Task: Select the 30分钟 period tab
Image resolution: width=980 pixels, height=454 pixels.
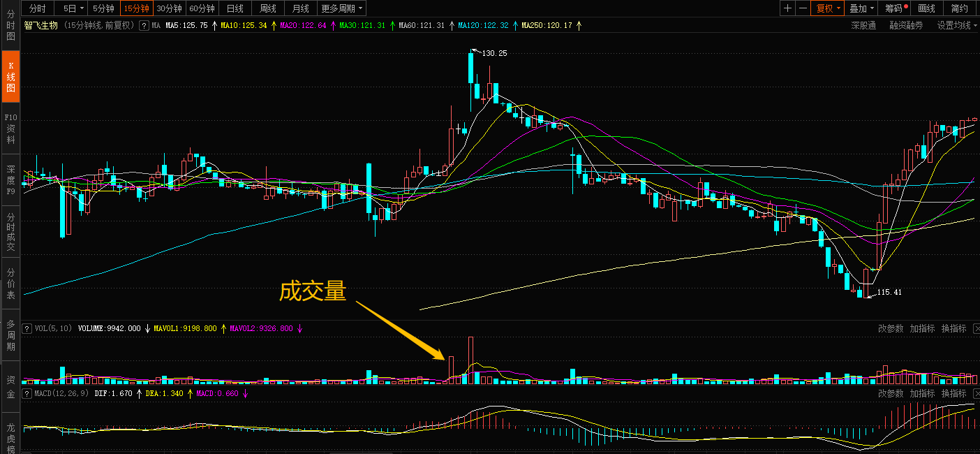Action: point(169,8)
